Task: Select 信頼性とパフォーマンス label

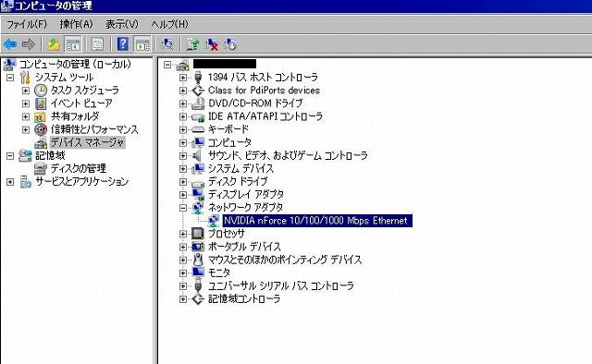Action: tap(94, 129)
